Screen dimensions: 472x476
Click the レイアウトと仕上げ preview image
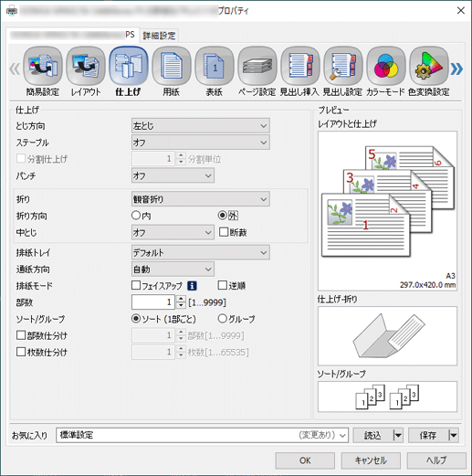387,211
